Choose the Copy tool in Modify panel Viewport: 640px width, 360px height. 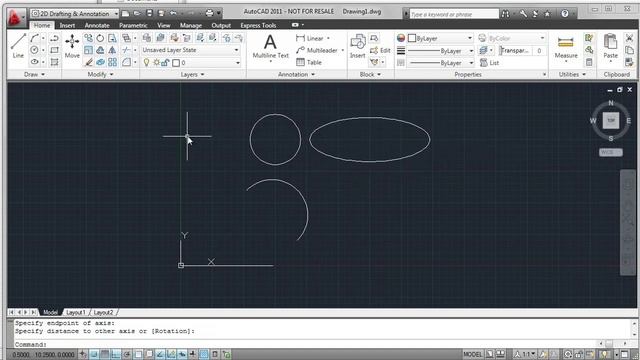[88, 38]
